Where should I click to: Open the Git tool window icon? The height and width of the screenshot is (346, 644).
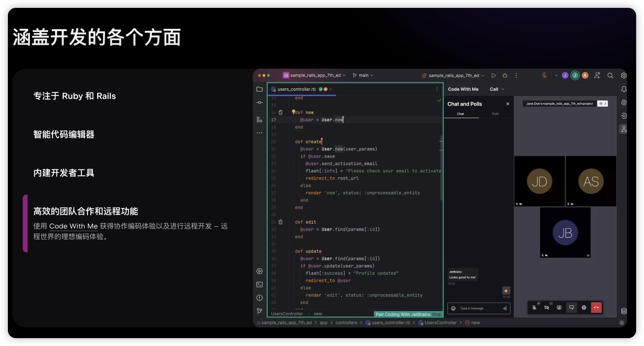coord(259,311)
